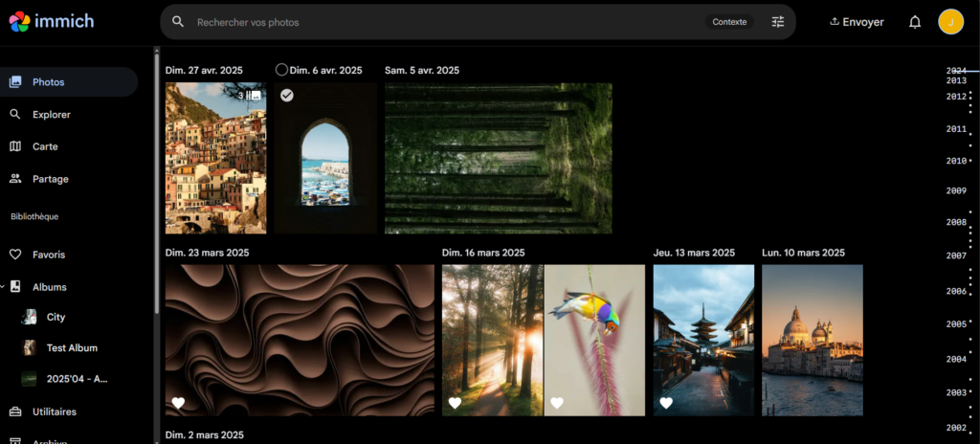
Task: Go to Explorer page
Action: coord(69,115)
